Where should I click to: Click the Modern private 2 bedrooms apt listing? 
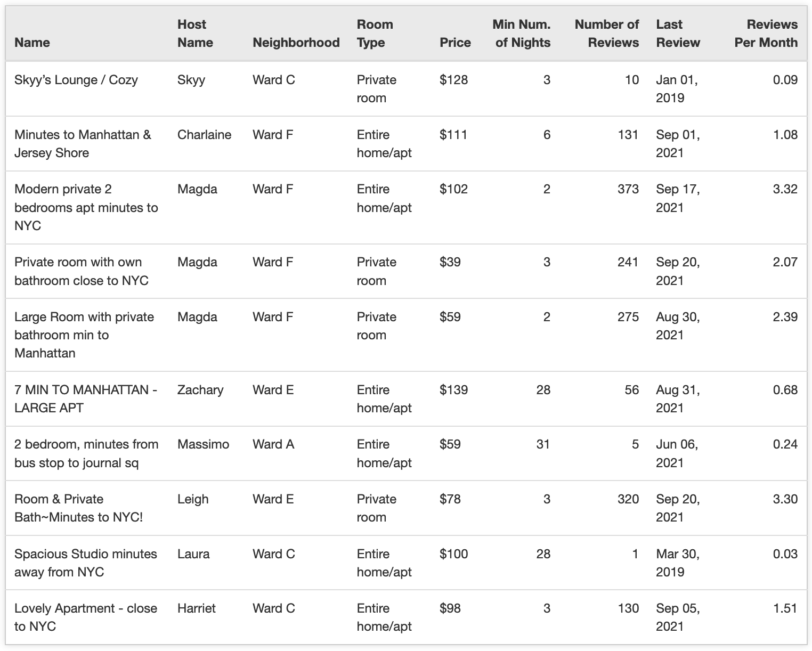(x=86, y=207)
